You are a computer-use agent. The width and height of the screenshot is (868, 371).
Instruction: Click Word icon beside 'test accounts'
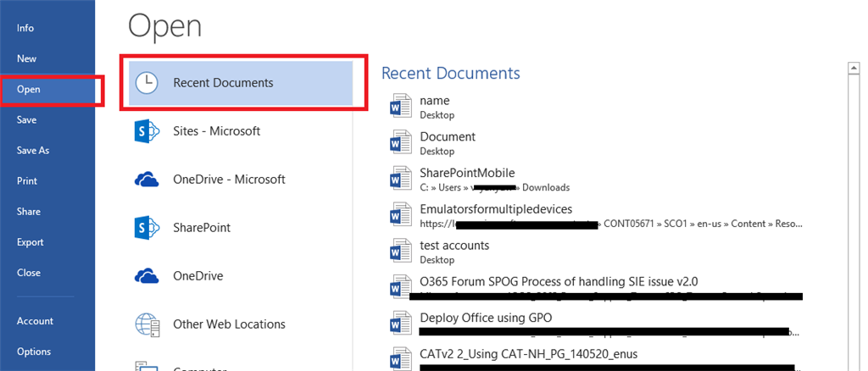401,251
